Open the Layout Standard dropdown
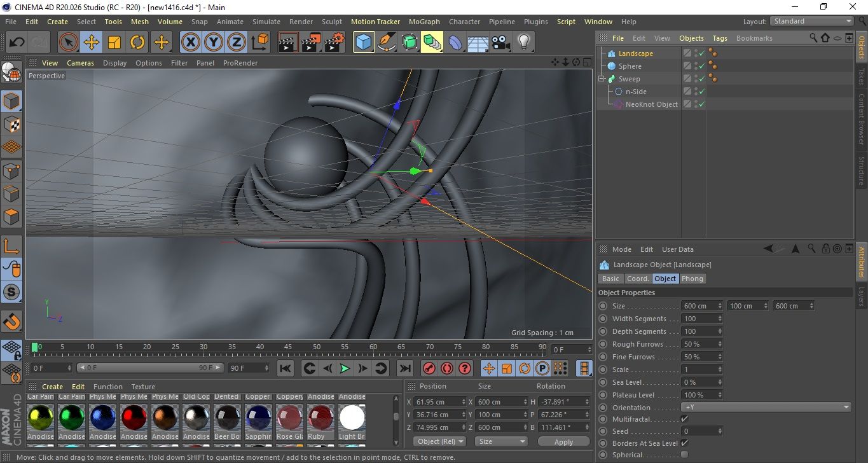This screenshot has width=868, height=463. point(812,22)
